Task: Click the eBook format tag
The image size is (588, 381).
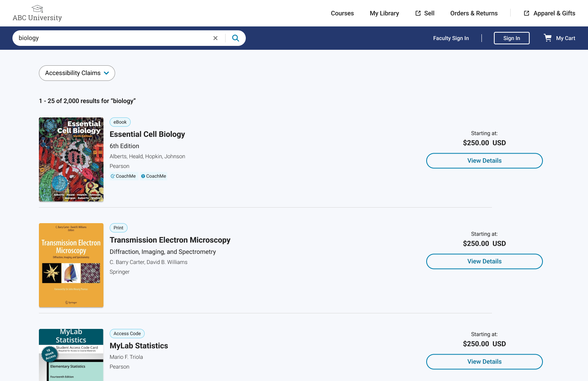Action: tap(120, 122)
